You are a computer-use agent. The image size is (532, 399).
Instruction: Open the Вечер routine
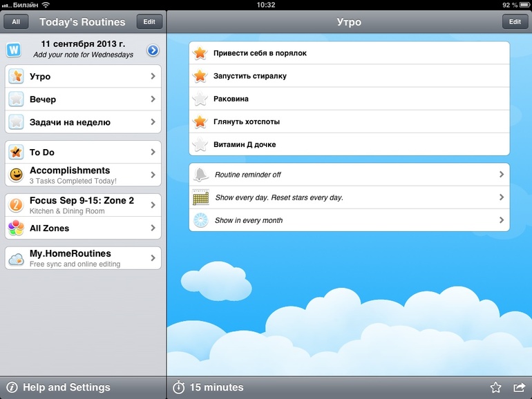click(x=83, y=99)
